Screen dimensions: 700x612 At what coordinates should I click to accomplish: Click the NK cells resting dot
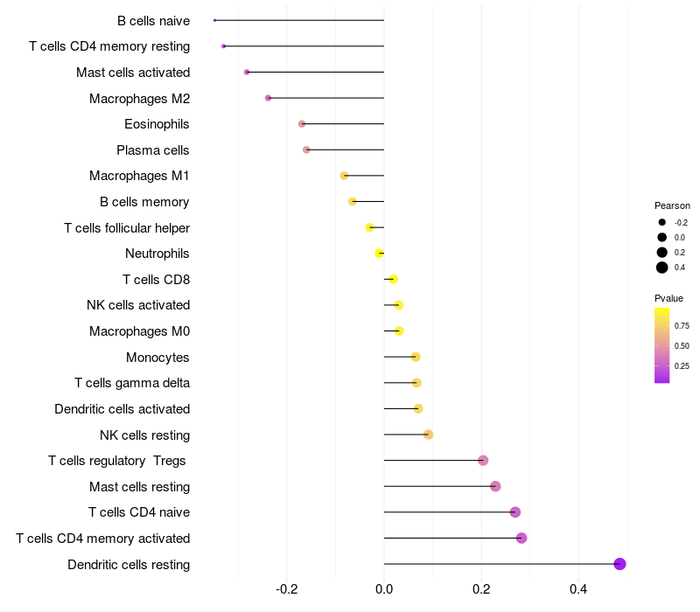tap(428, 435)
